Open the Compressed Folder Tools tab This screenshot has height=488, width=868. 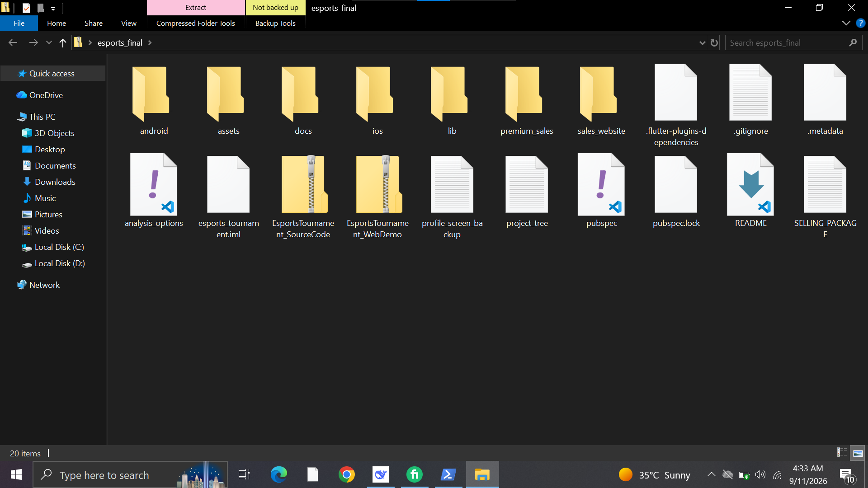pyautogui.click(x=196, y=23)
